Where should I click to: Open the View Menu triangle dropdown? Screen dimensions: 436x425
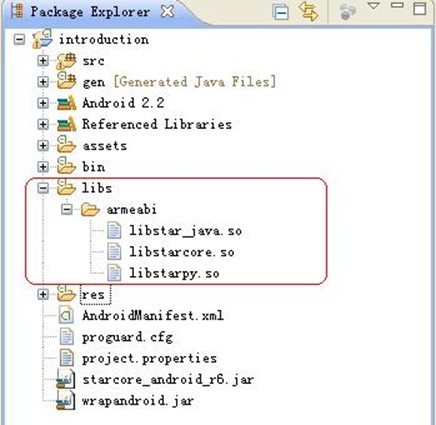373,6
